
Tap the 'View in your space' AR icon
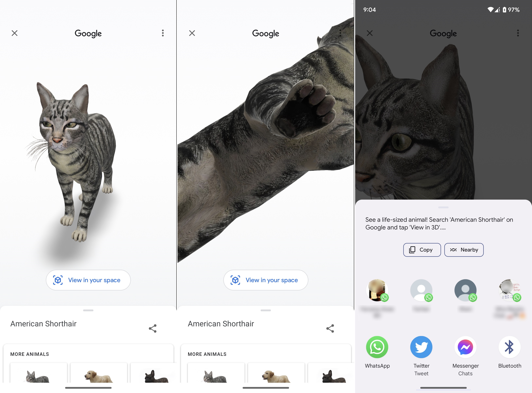(57, 280)
